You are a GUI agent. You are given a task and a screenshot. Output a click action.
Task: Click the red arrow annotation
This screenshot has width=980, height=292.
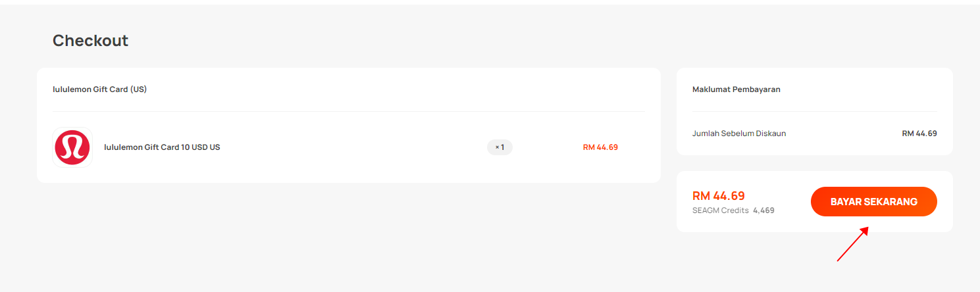pos(852,244)
